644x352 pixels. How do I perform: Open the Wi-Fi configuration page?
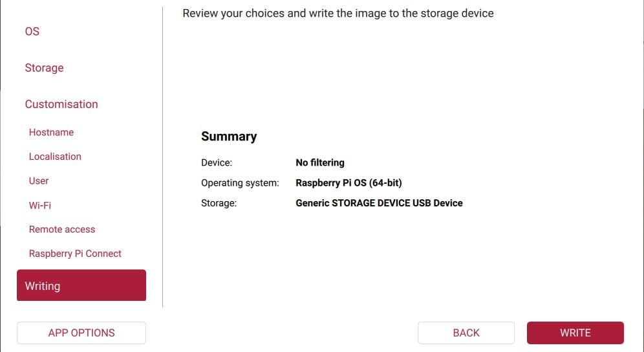[39, 205]
